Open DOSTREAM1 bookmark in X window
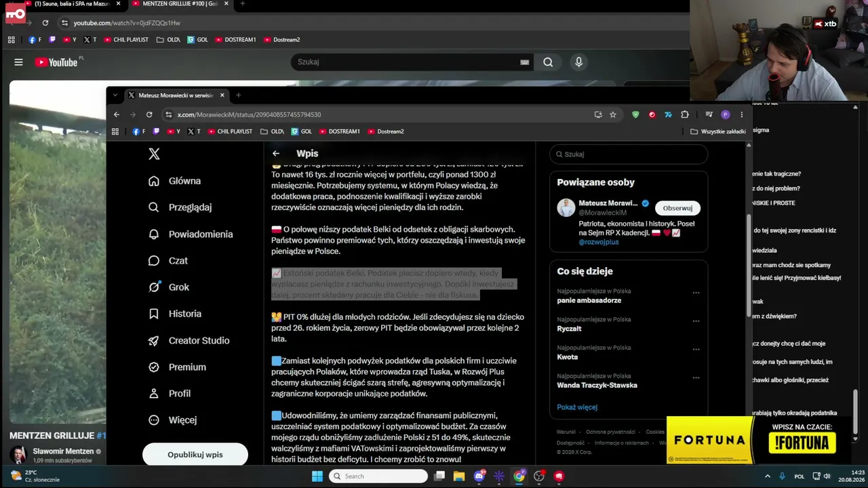Image resolution: width=868 pixels, height=488 pixels. (x=339, y=131)
